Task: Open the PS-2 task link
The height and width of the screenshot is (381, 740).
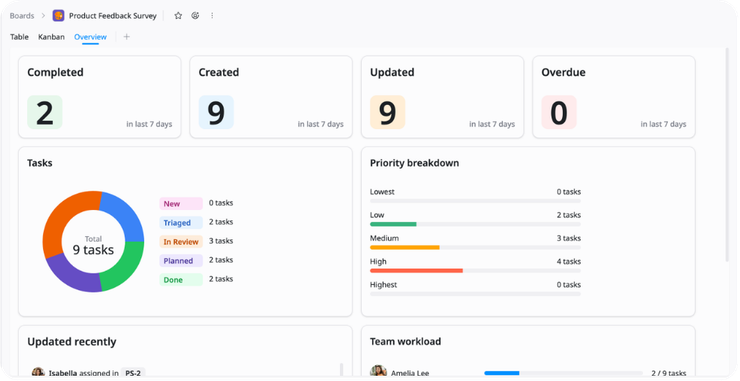Action: pos(133,373)
